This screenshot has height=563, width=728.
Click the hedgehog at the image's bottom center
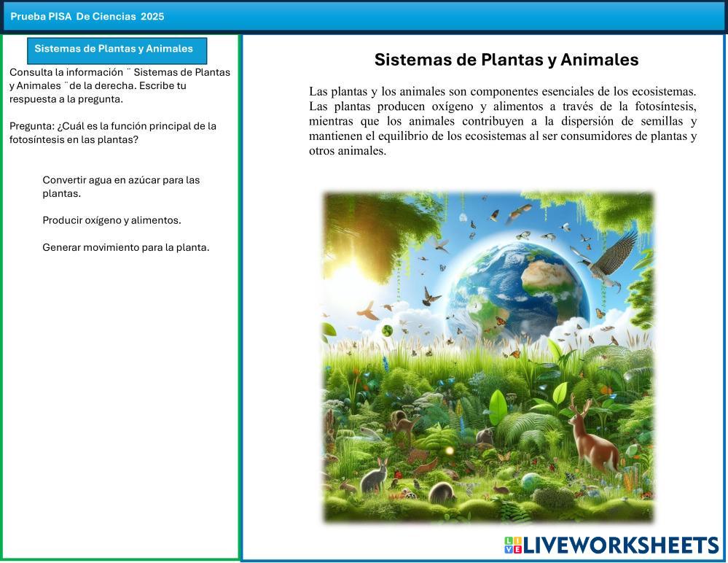(x=440, y=493)
